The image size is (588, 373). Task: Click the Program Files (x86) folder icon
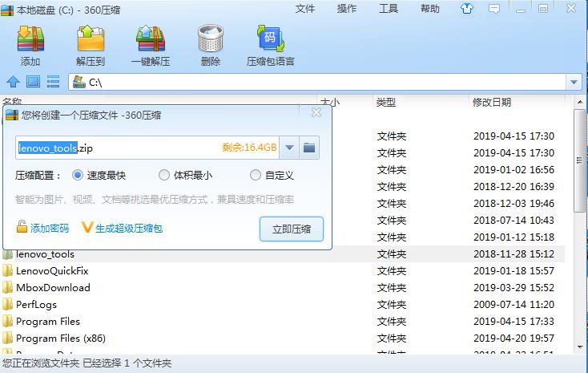point(7,338)
